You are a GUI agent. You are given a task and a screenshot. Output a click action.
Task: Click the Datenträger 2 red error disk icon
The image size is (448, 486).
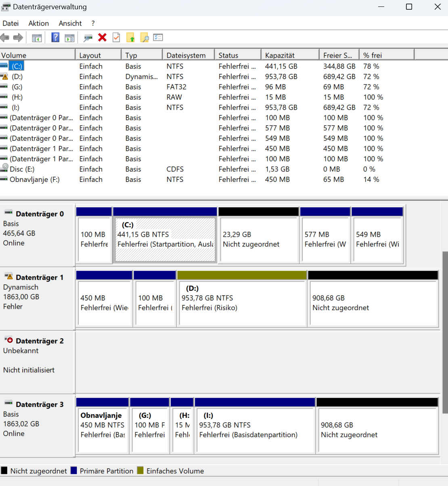tap(9, 340)
